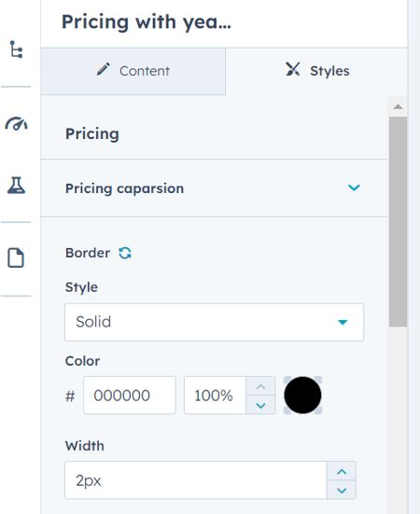
Task: Decrease color opacity with down arrow
Action: [260, 405]
